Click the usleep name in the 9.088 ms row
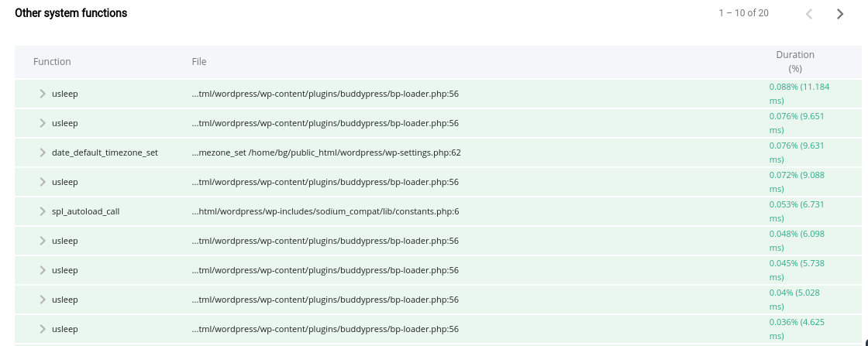 click(x=65, y=182)
